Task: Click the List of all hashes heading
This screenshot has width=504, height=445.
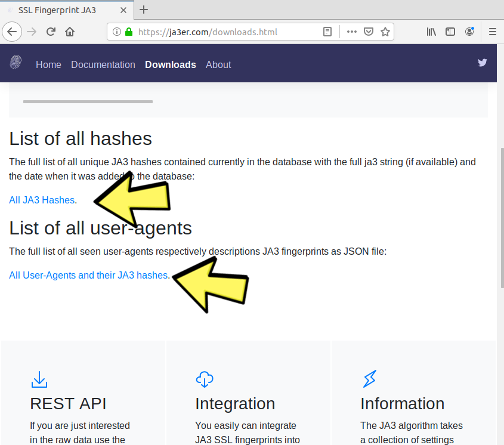Action: (x=81, y=138)
